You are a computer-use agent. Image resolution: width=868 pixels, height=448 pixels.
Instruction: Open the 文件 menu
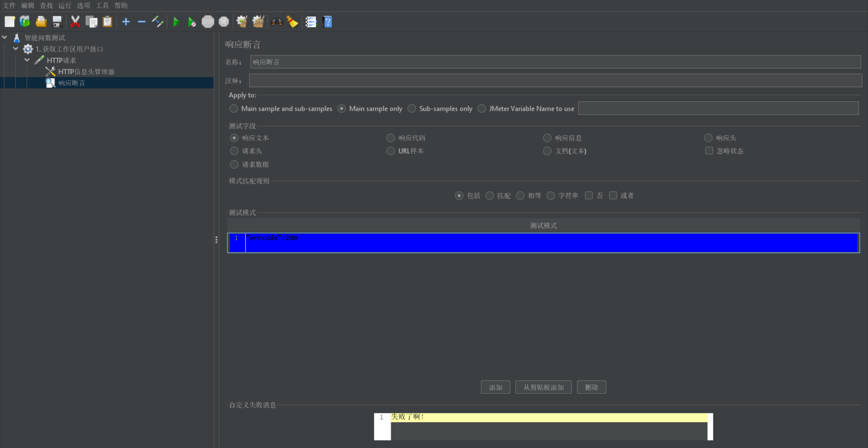point(9,5)
